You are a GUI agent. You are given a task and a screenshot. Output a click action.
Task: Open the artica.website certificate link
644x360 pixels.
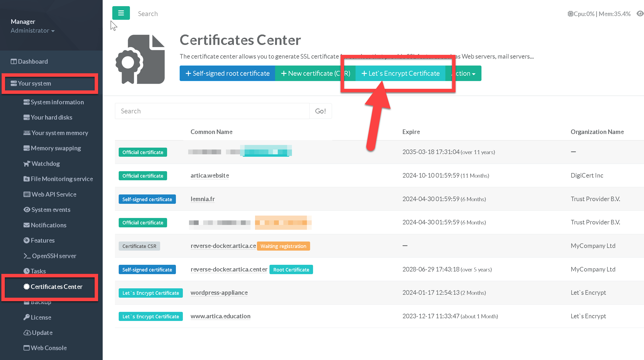pyautogui.click(x=210, y=175)
